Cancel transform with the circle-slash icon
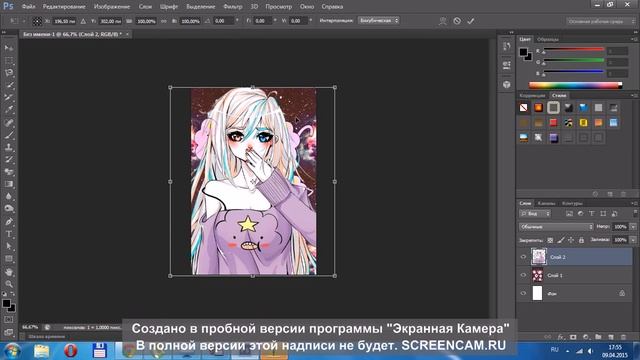 tap(457, 21)
